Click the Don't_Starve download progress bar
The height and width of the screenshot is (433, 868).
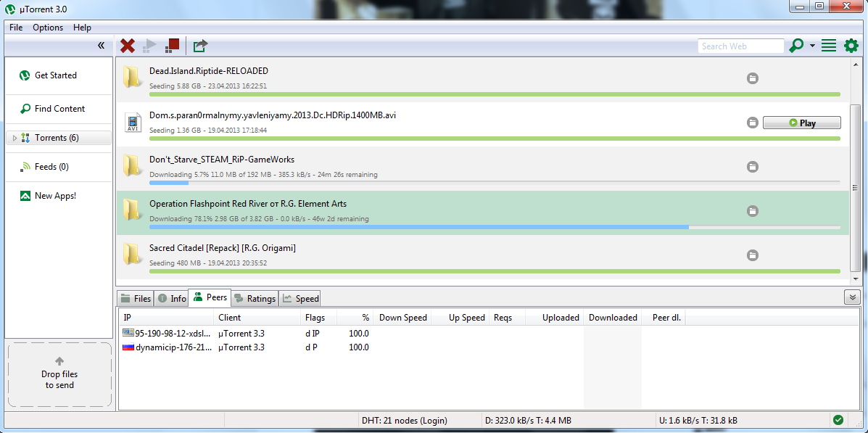tap(495, 182)
